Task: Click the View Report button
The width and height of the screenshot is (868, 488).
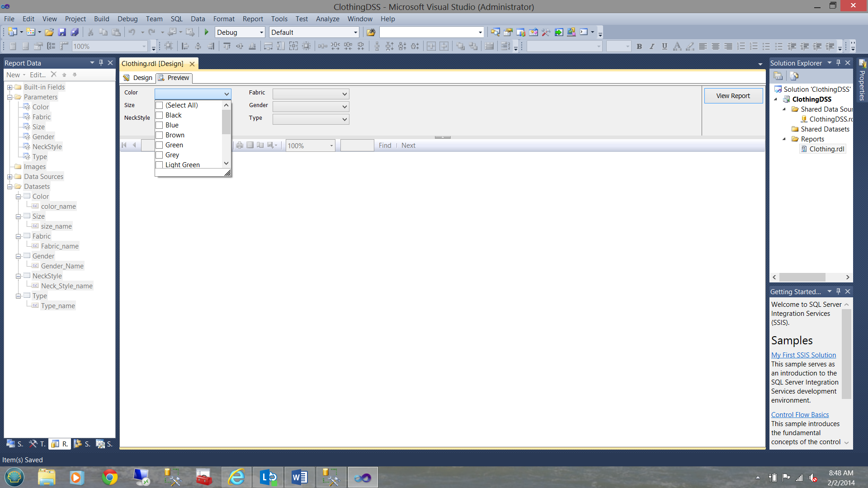Action: pyautogui.click(x=733, y=96)
